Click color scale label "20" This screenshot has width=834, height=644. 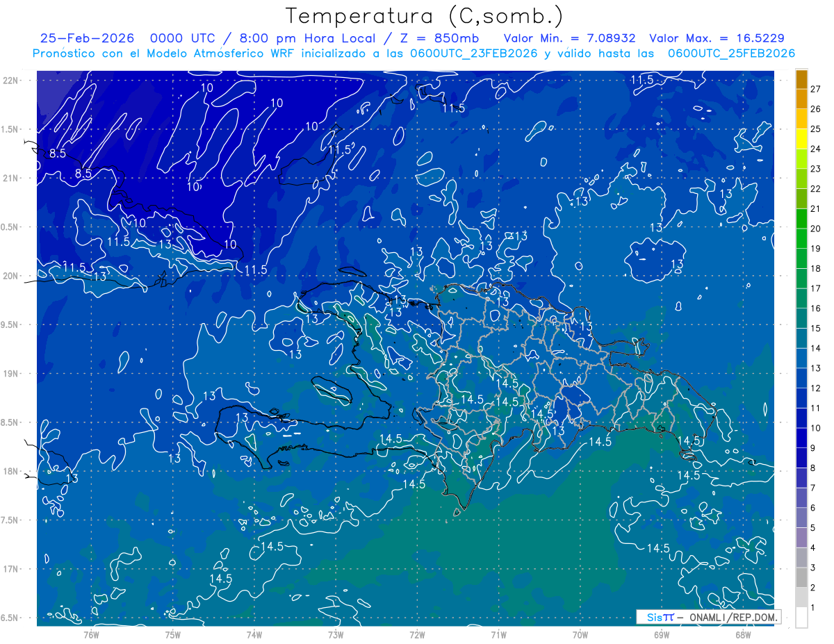point(815,229)
